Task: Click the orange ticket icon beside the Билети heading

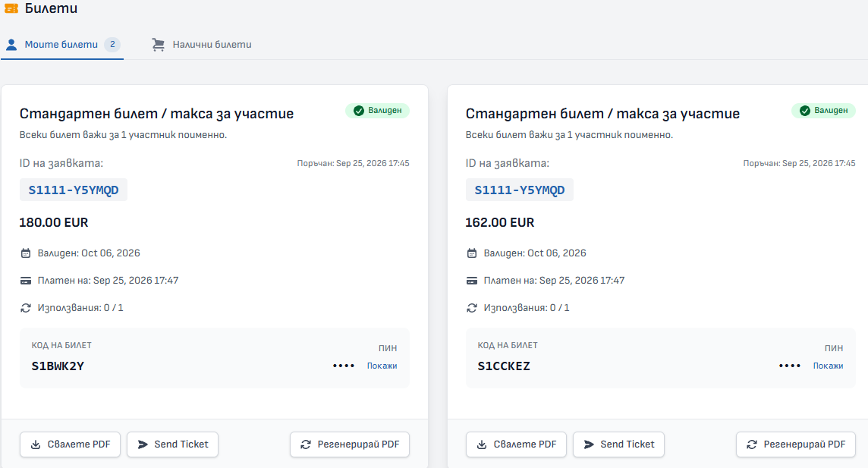Action: point(11,8)
